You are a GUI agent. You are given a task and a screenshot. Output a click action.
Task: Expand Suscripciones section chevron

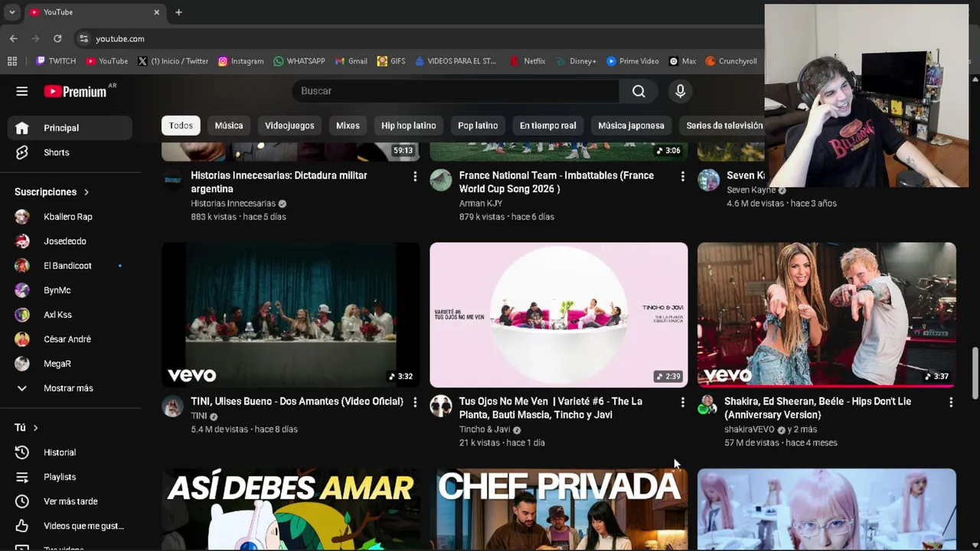tap(87, 192)
